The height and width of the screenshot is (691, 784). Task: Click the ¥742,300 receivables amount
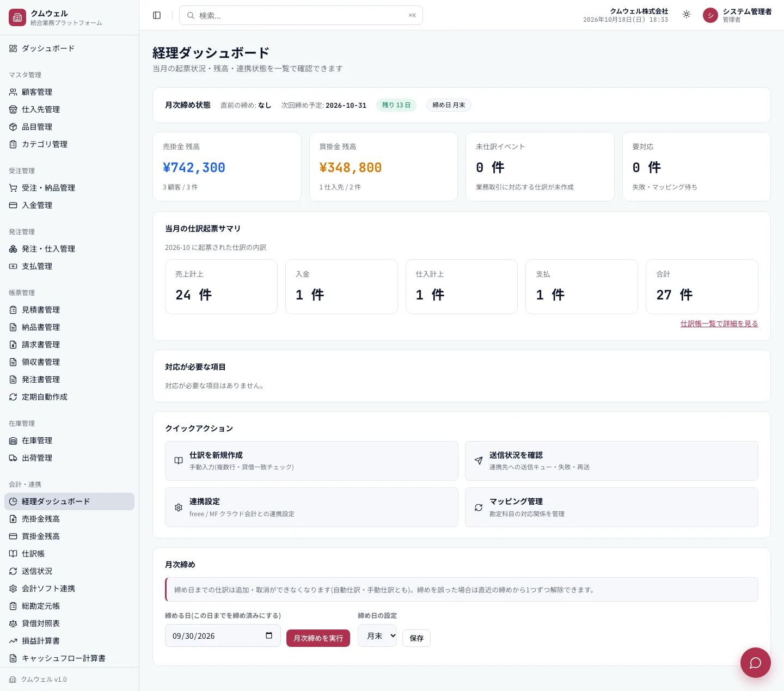pyautogui.click(x=194, y=168)
